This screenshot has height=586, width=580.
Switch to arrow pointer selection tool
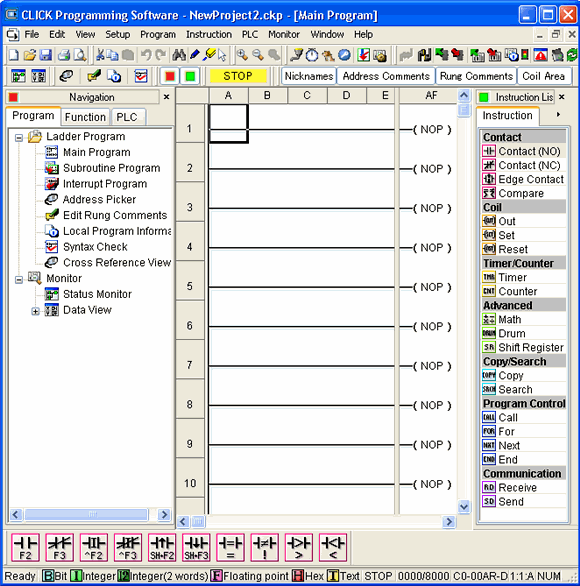222,55
